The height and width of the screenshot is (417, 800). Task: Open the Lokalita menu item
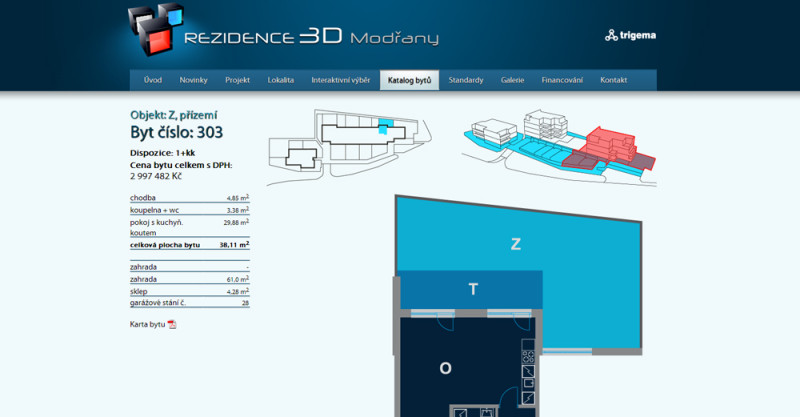click(x=281, y=80)
